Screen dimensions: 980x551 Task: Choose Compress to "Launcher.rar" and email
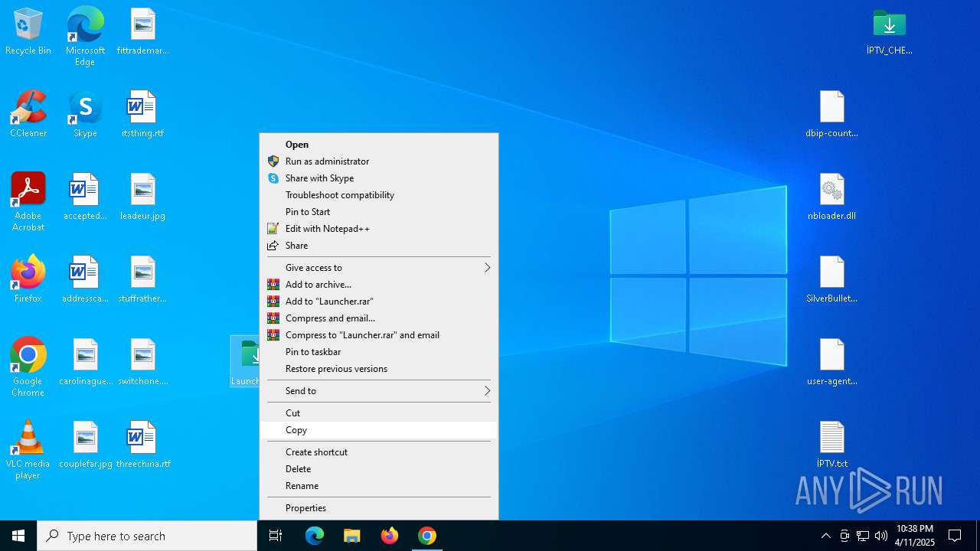point(379,335)
